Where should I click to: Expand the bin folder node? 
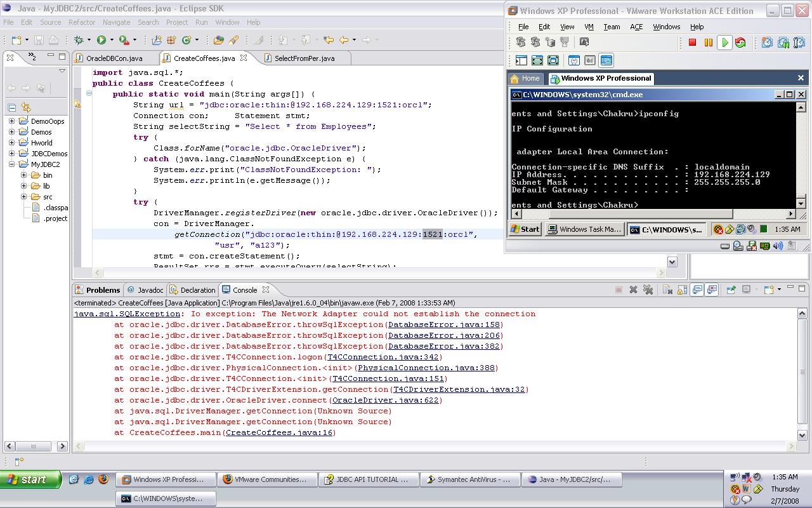[23, 175]
